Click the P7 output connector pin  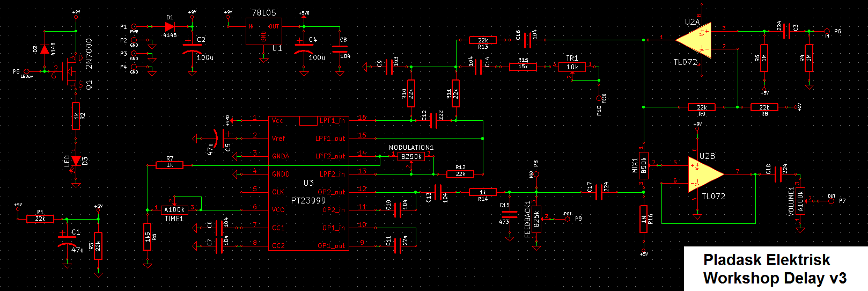pyautogui.click(x=831, y=201)
